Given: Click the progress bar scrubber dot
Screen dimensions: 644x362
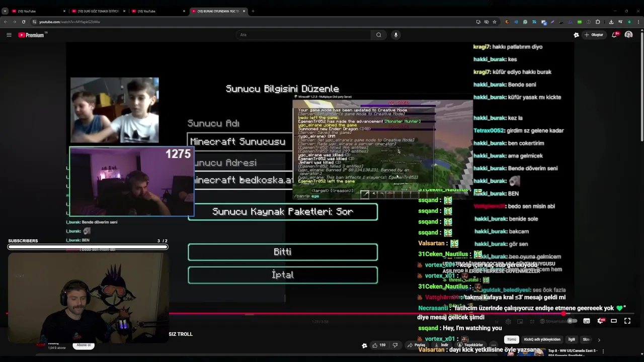Looking at the screenshot, I should 564,314.
